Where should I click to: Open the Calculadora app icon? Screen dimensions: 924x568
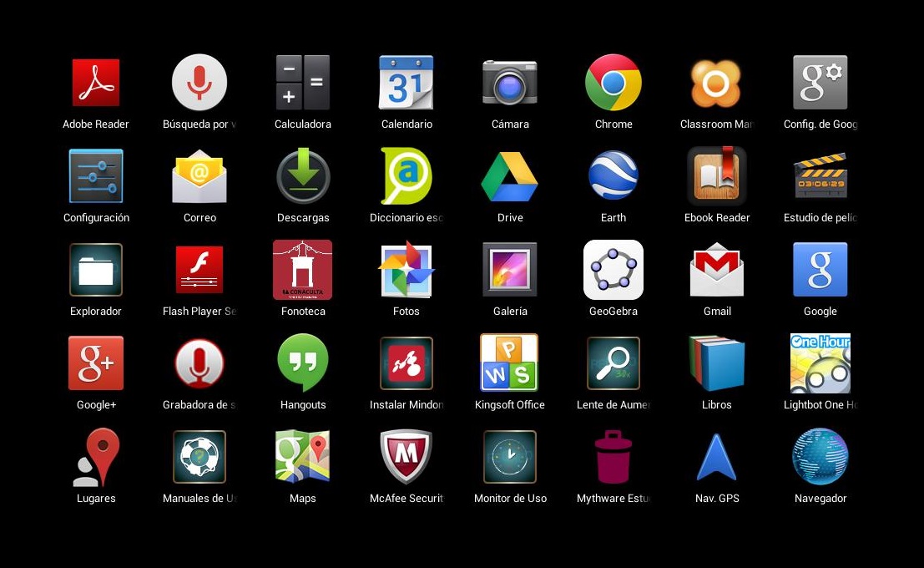click(x=303, y=83)
